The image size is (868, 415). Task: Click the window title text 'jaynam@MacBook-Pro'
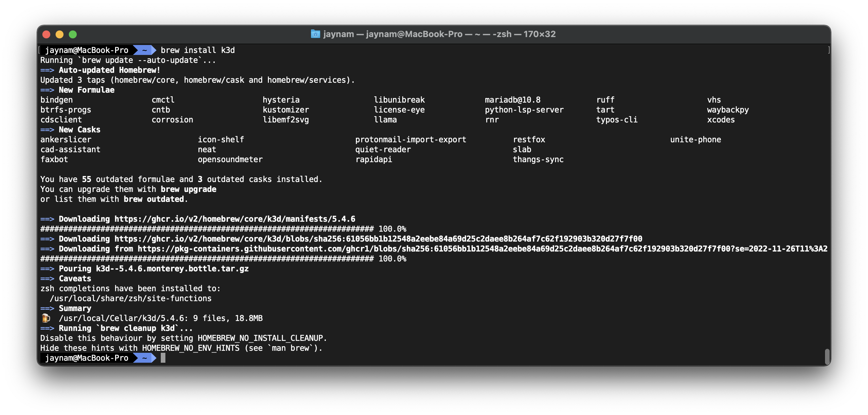pos(414,34)
